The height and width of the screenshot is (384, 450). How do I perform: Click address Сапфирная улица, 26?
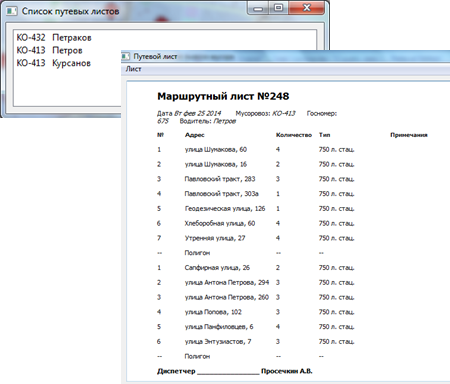217,268
